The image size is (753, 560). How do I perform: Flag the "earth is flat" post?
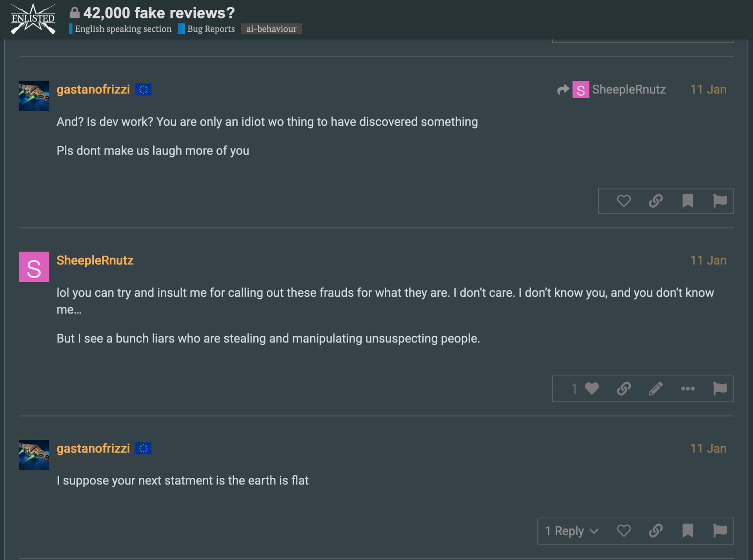[720, 531]
